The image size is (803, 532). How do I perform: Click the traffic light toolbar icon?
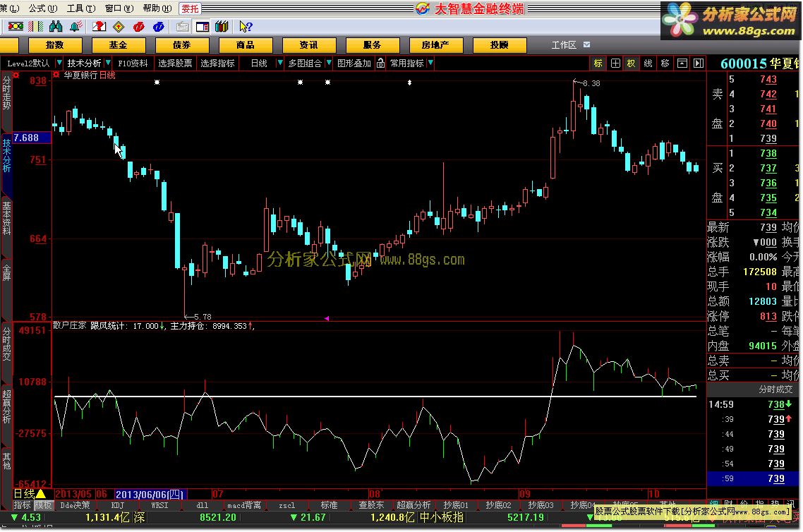tap(16, 26)
